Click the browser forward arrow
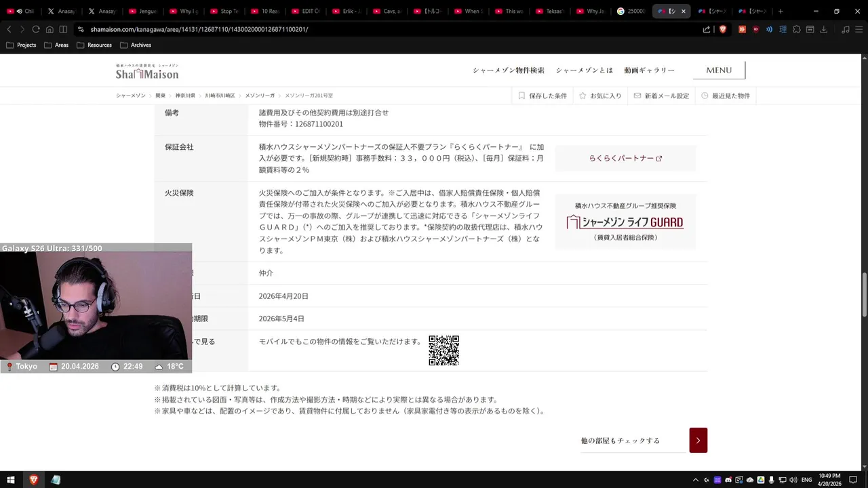Viewport: 868px width, 488px height. pyautogui.click(x=22, y=29)
